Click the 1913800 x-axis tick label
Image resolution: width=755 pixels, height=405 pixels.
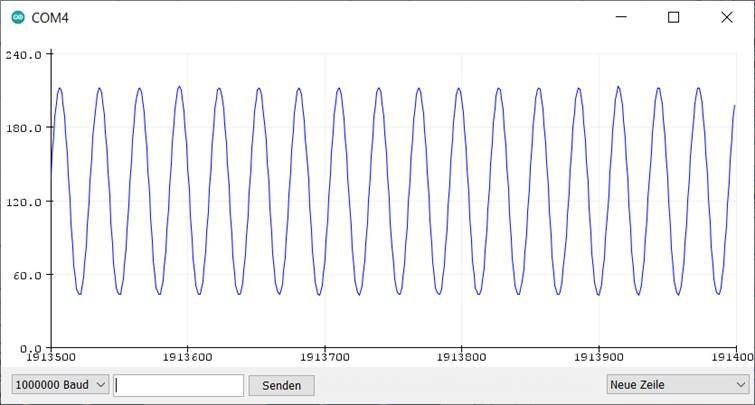click(x=461, y=356)
